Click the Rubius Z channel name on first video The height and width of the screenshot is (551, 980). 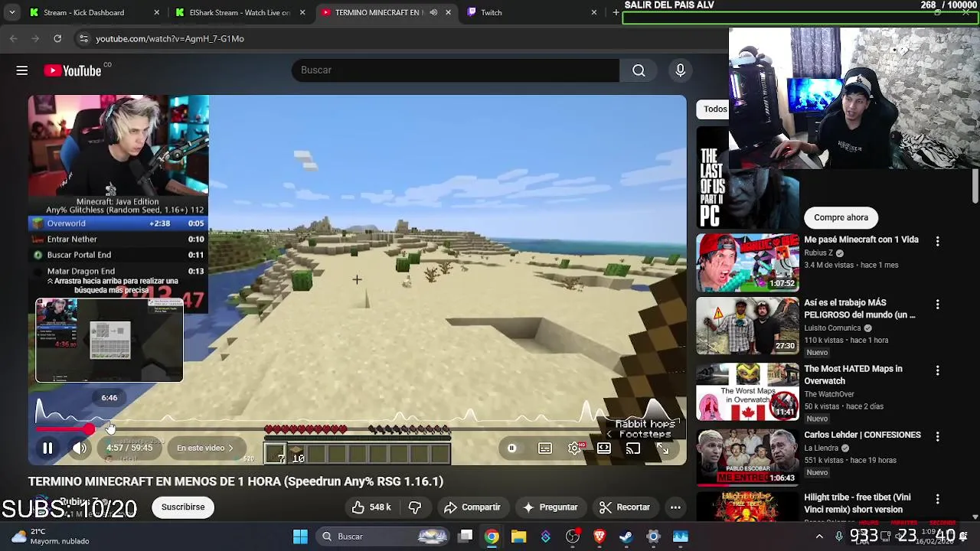point(818,253)
